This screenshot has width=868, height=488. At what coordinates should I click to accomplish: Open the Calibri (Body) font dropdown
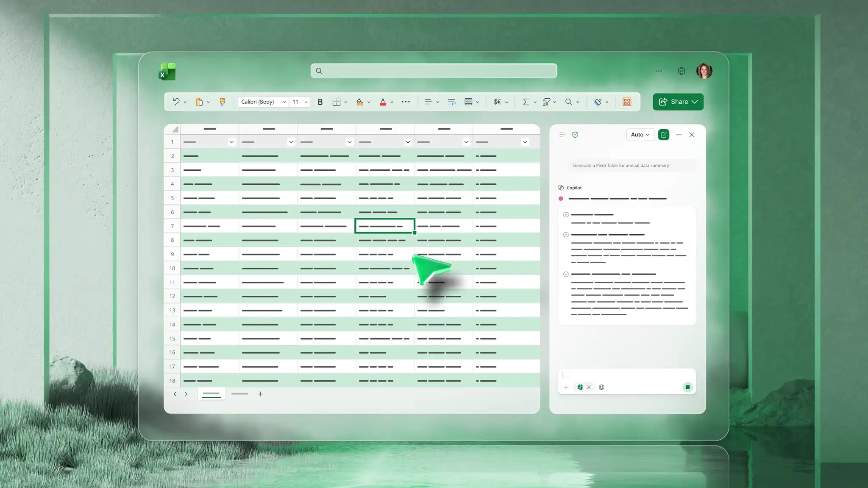pyautogui.click(x=263, y=102)
